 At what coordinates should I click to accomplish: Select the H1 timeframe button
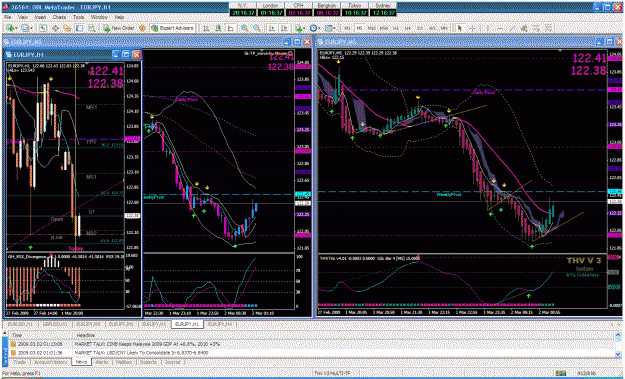pos(396,28)
